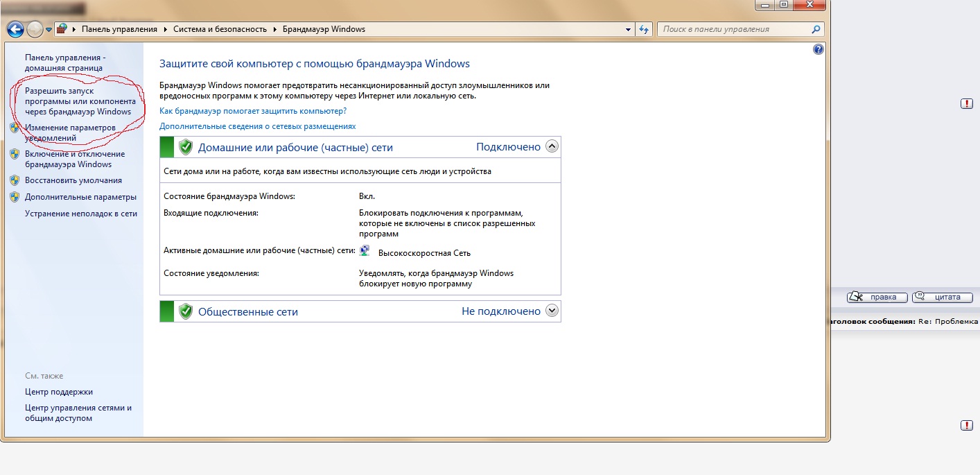The image size is (980, 475).
Task: Click 'Состояние брандмауэра Windows:' label
Action: (x=229, y=196)
